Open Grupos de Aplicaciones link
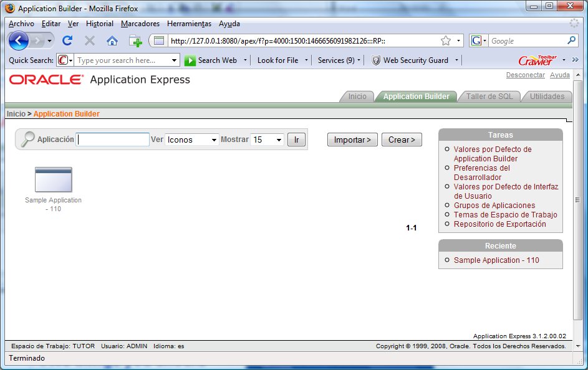The image size is (588, 370). tap(494, 205)
